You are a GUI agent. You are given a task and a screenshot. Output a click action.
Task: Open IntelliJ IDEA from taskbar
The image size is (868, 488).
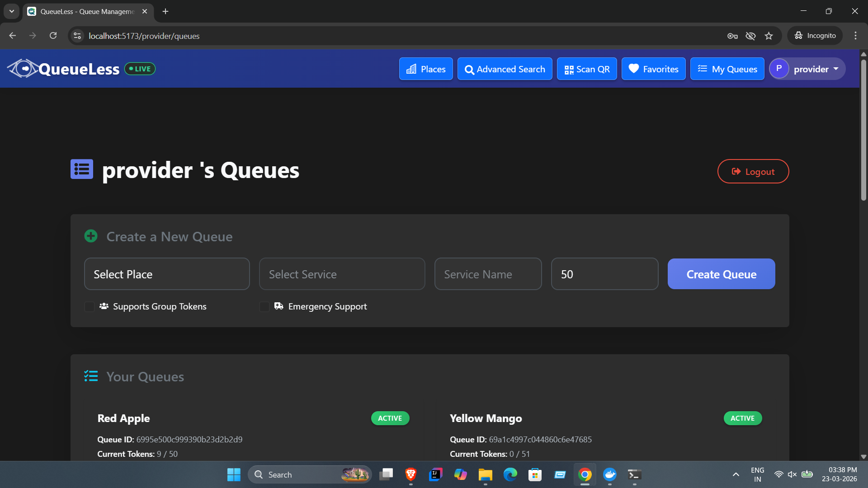(x=435, y=474)
